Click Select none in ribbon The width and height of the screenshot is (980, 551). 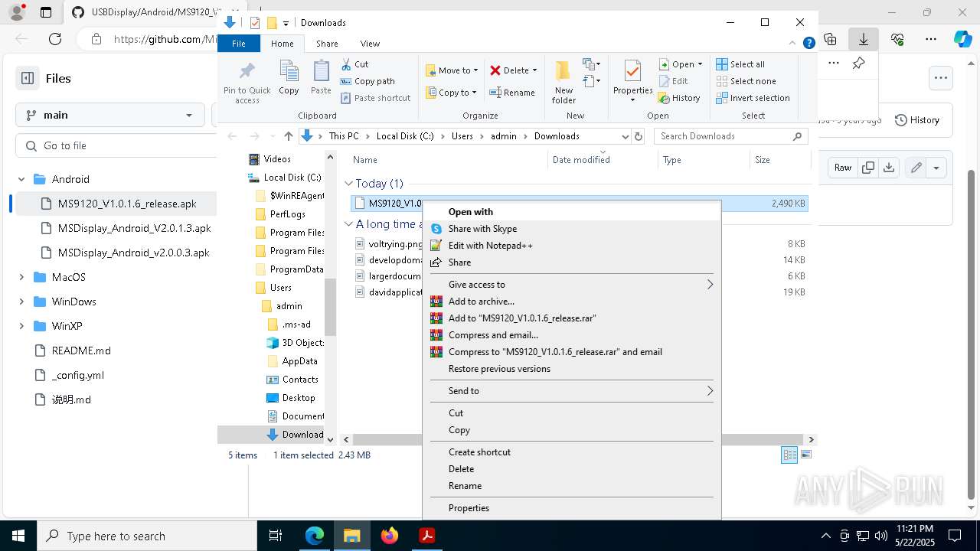[x=746, y=81]
